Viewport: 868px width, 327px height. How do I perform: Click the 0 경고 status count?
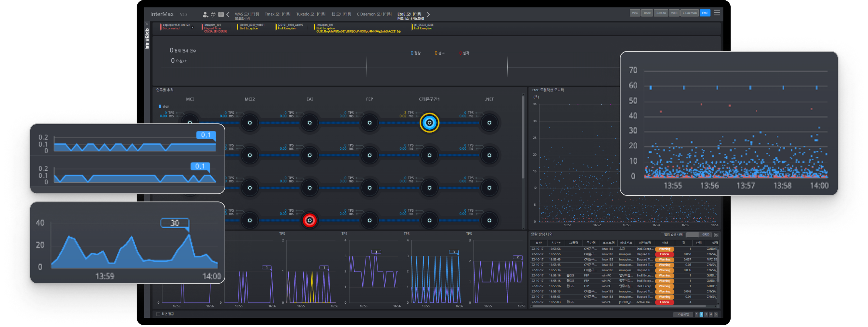point(440,53)
